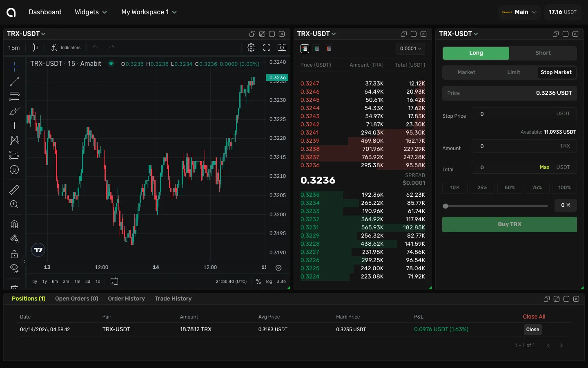Image resolution: width=588 pixels, height=368 pixels.
Task: Open chart settings with the gear icon
Action: pyautogui.click(x=251, y=47)
